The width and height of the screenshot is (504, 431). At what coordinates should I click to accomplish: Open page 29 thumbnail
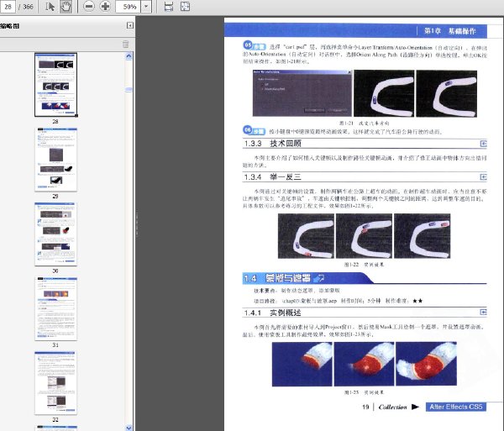[56, 160]
